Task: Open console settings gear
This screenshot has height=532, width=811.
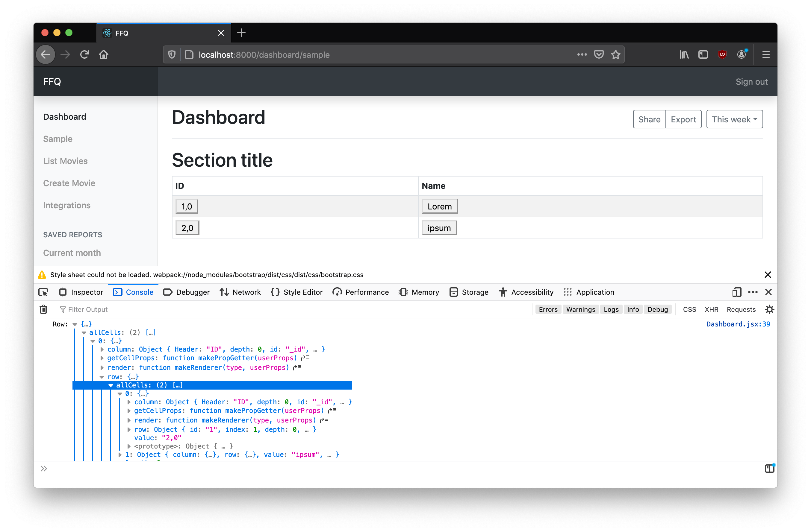Action: tap(769, 309)
